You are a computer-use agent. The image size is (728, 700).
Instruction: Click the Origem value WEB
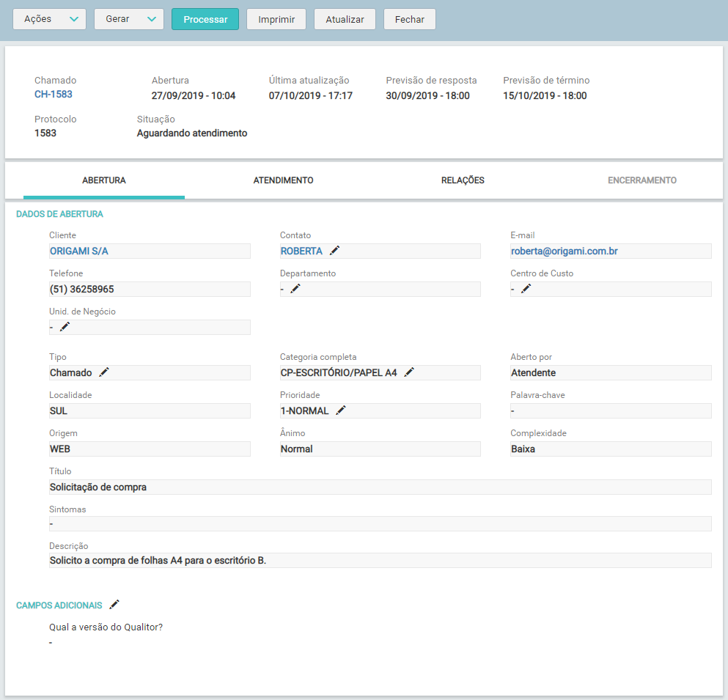coord(60,449)
